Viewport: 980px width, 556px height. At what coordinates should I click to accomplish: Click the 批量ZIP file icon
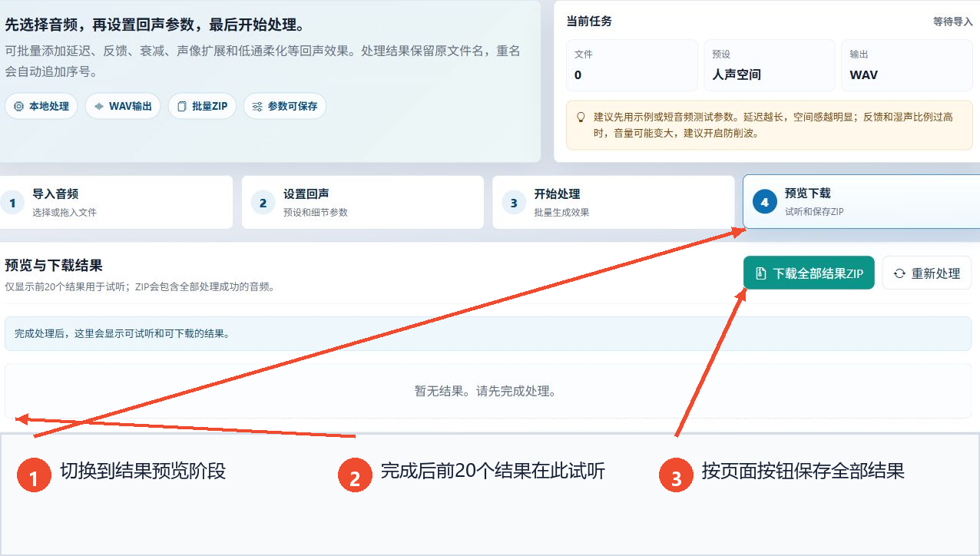tap(182, 106)
